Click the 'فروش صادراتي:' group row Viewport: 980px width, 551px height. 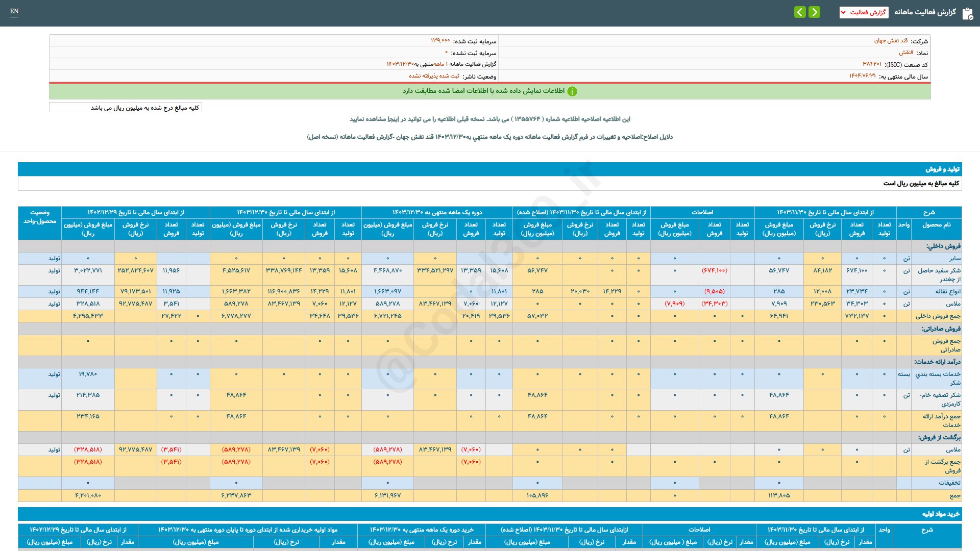(x=489, y=329)
